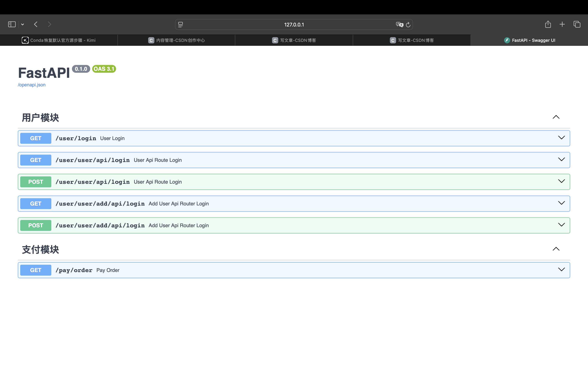Open the /openapi.json link
Image resolution: width=588 pixels, height=382 pixels.
point(32,85)
